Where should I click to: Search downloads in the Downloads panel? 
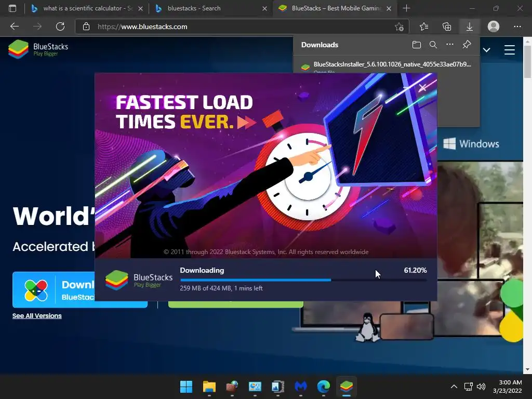click(x=433, y=45)
